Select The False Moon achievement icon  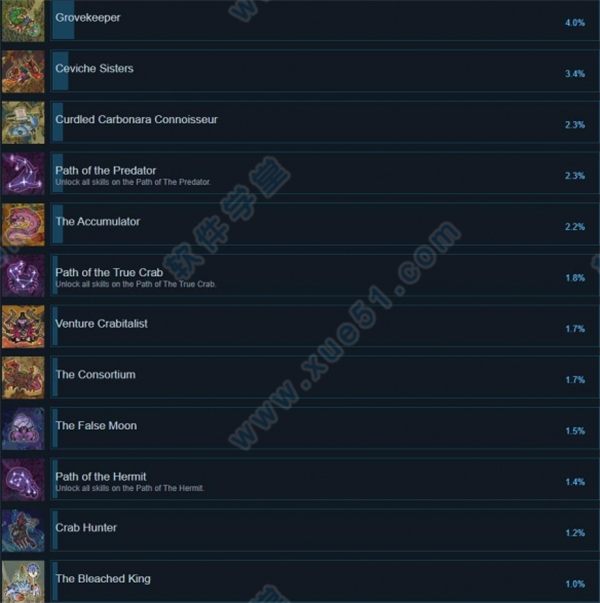click(23, 429)
